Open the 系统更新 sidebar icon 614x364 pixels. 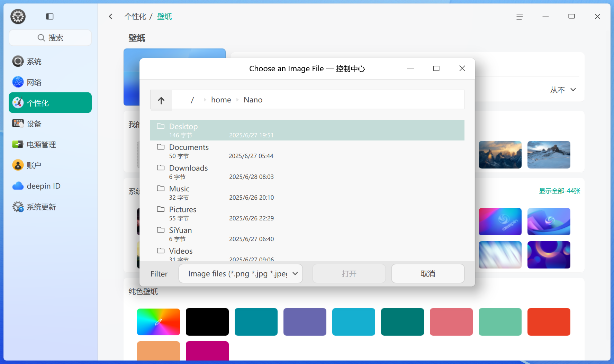tap(18, 207)
